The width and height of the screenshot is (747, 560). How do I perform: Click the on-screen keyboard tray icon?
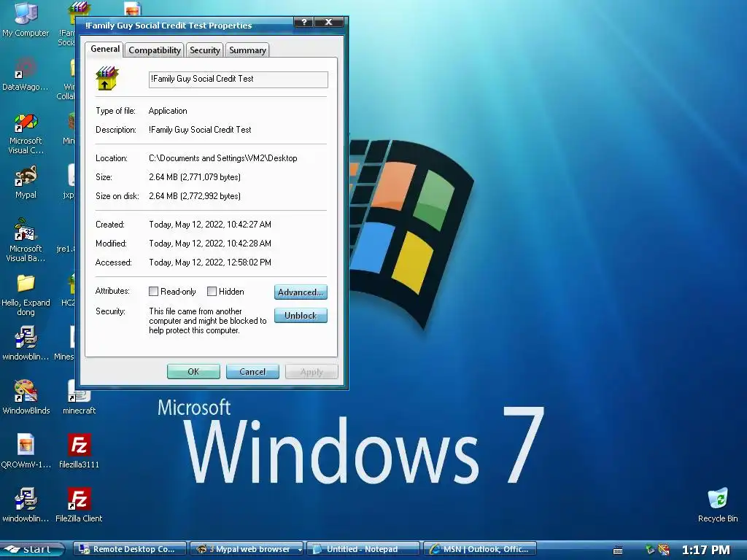[x=618, y=551]
